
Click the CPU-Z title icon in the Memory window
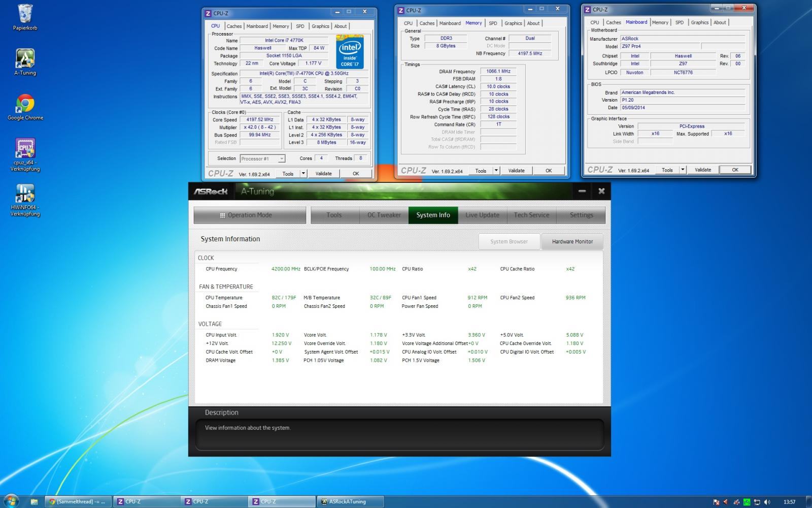(x=400, y=10)
